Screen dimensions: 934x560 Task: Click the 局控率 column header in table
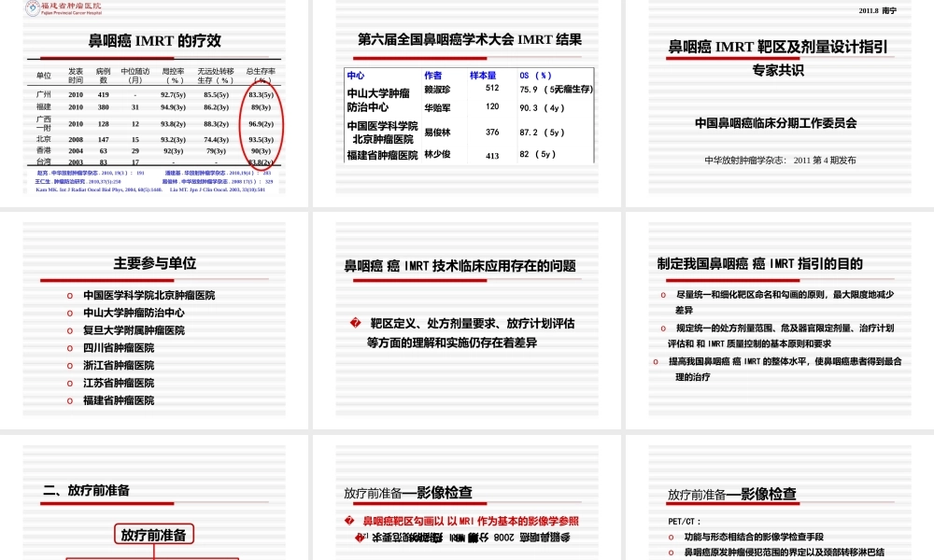tap(173, 75)
